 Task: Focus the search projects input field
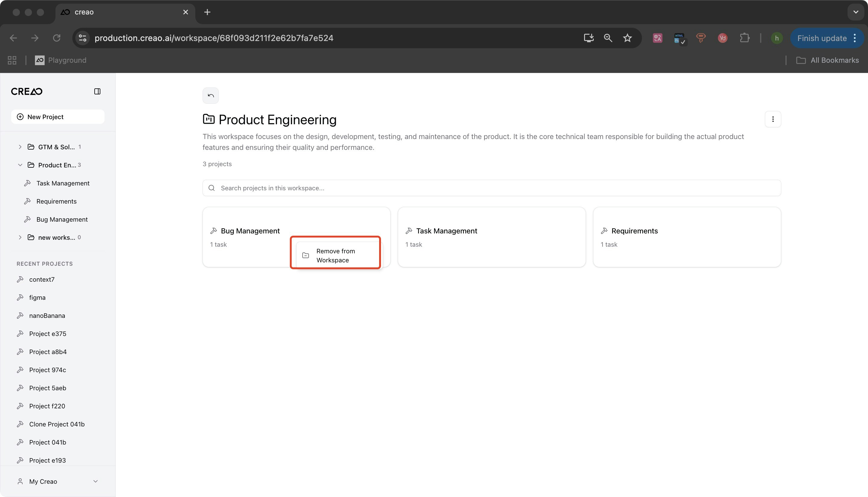click(x=491, y=188)
